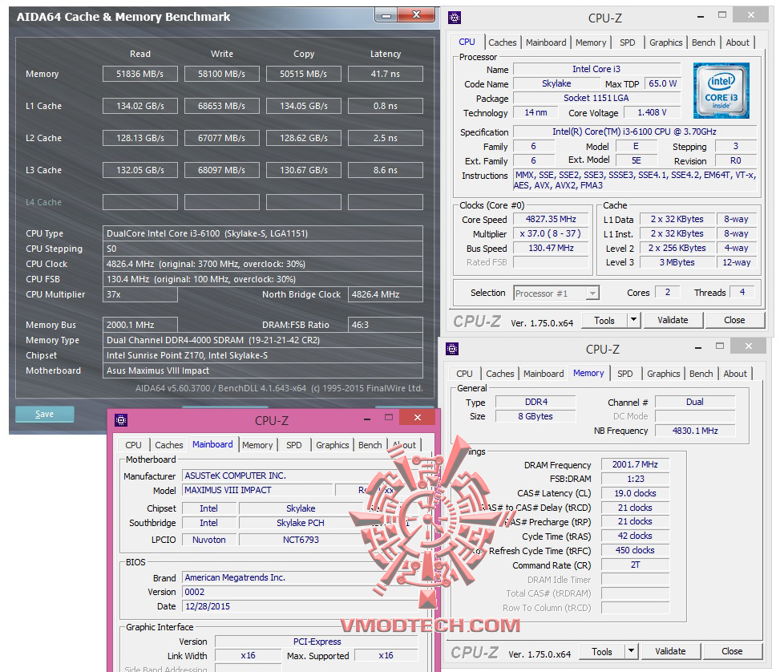Minimize the top CPU-Z window
784x672 pixels.
click(x=701, y=17)
